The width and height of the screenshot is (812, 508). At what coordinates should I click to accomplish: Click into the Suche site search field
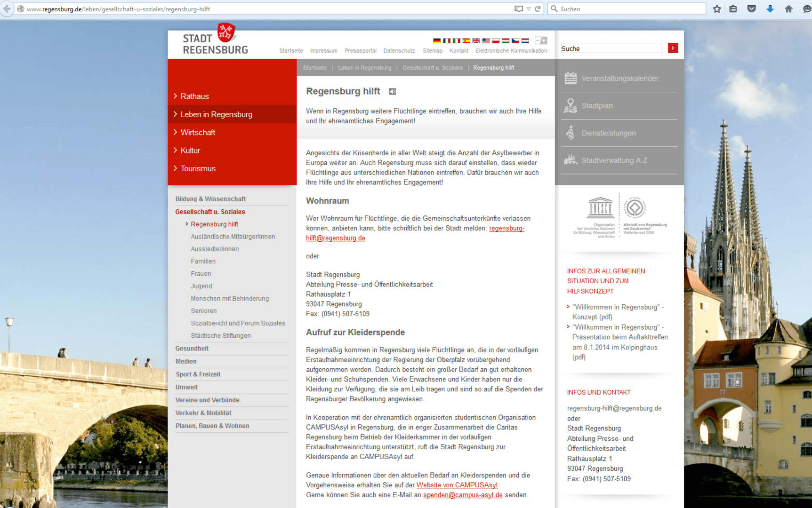click(611, 48)
